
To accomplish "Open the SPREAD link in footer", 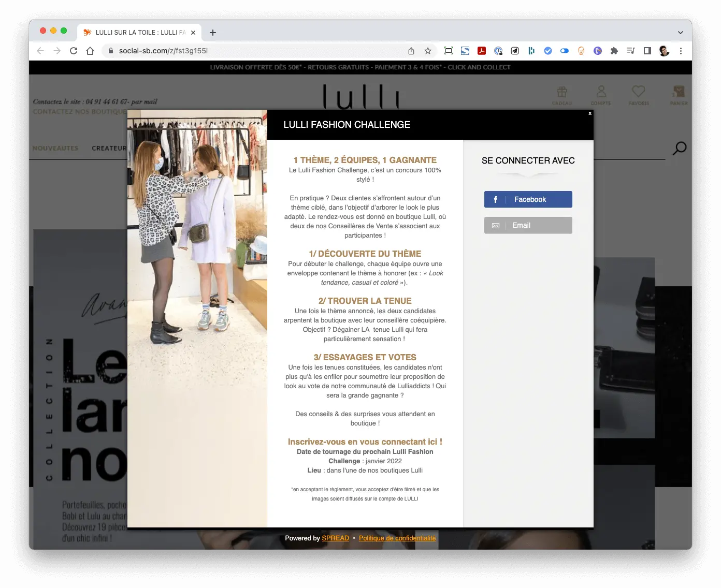I will [335, 538].
